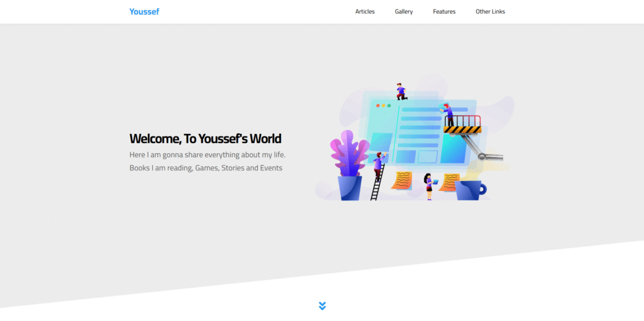The height and width of the screenshot is (321, 644).
Task: Click the 'Books I am reading' text line
Action: click(206, 168)
